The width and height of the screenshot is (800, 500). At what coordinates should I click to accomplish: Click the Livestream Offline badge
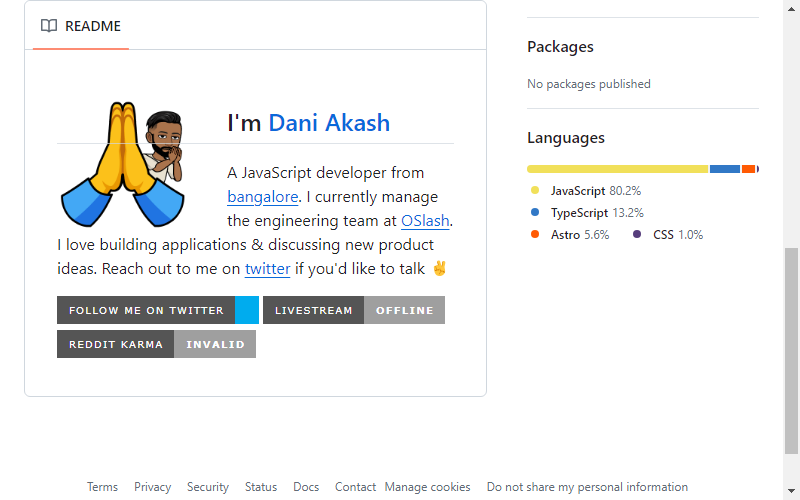[x=354, y=310]
